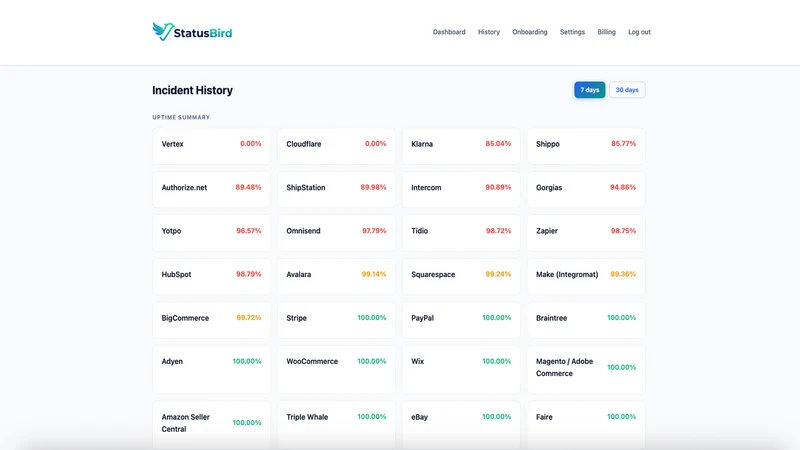Screen dimensions: 800x450
Task: Switch to 30 days range
Action: point(627,90)
